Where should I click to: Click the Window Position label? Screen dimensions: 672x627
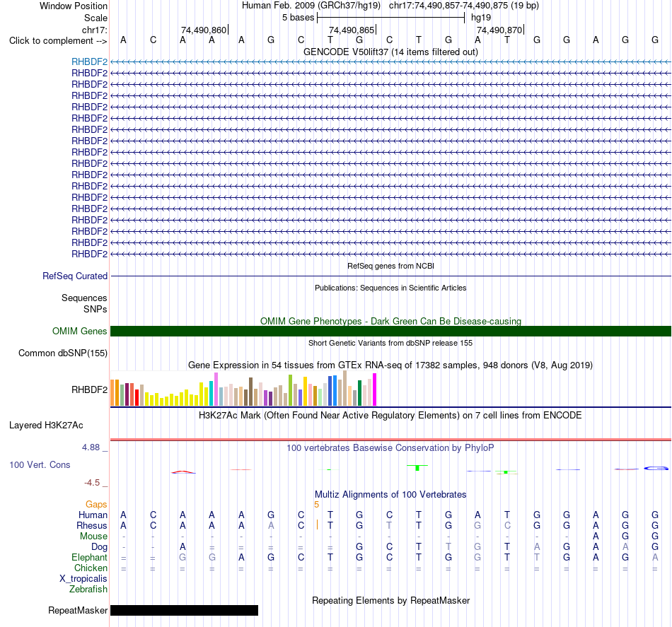tap(74, 6)
